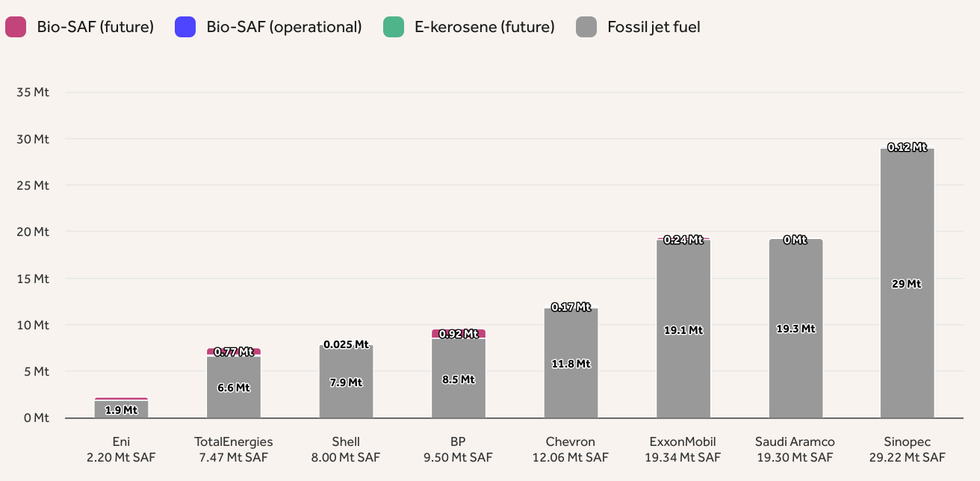980x481 pixels.
Task: Click the E-kerosene (future) green legend swatch
Action: (393, 27)
